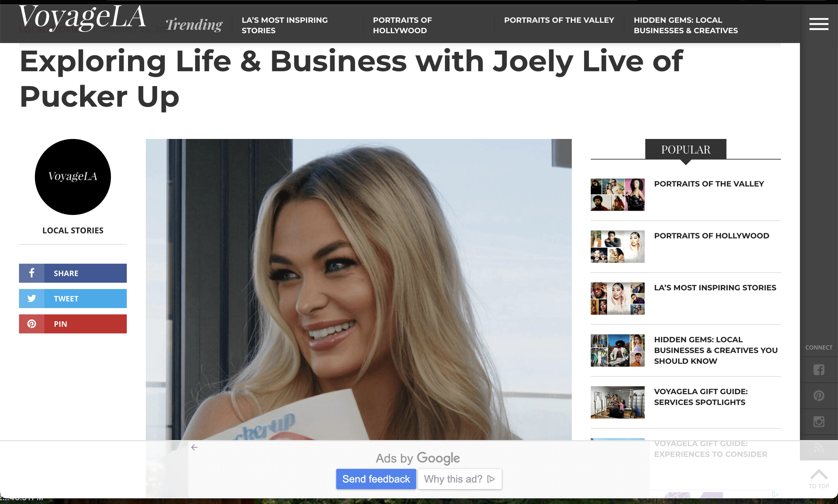Viewport: 838px width, 504px height.
Task: Pin article to Pinterest
Action: point(73,323)
